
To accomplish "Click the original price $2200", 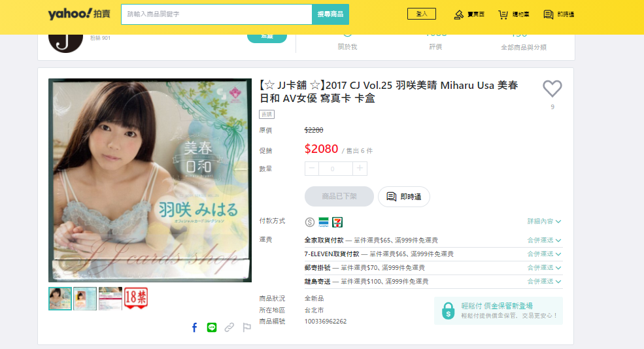I will click(x=314, y=130).
